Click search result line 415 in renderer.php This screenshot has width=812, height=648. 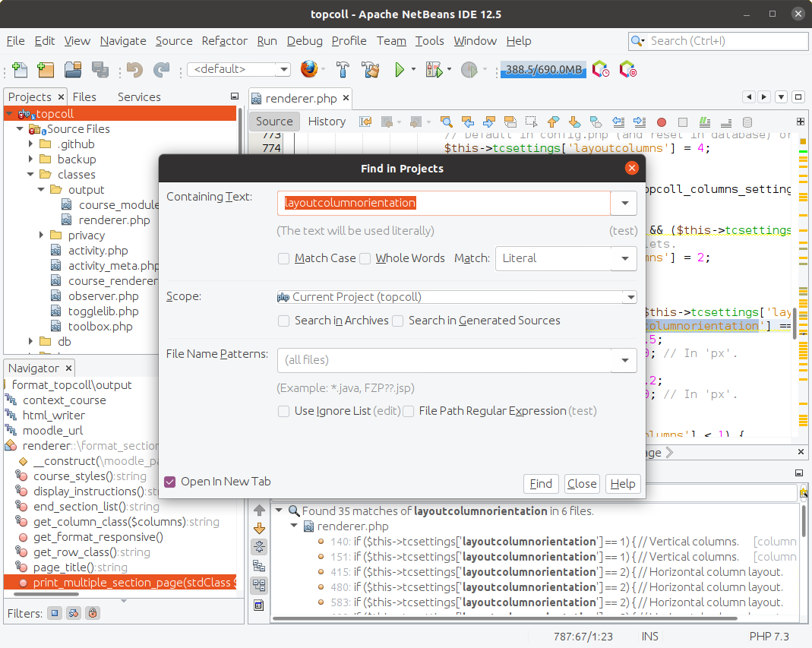click(557, 572)
